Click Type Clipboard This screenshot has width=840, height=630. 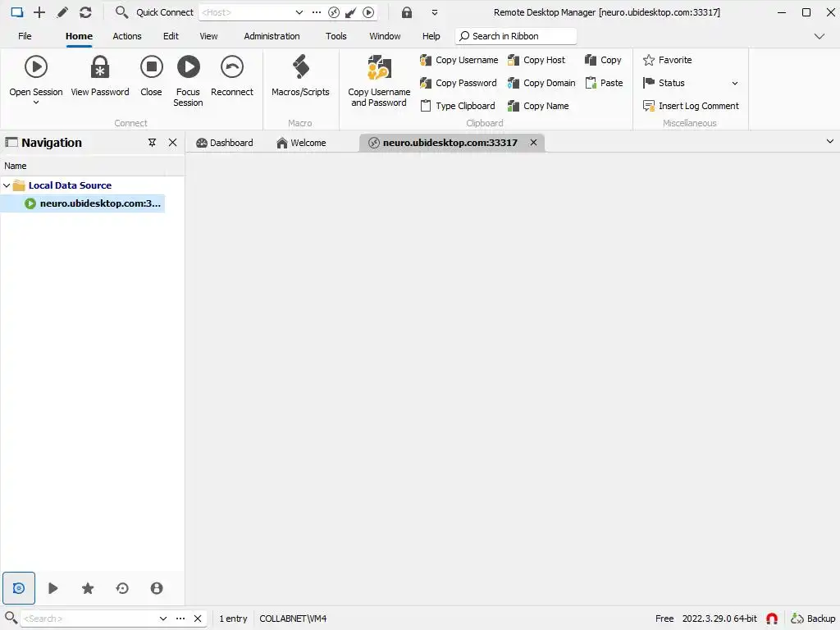click(458, 106)
